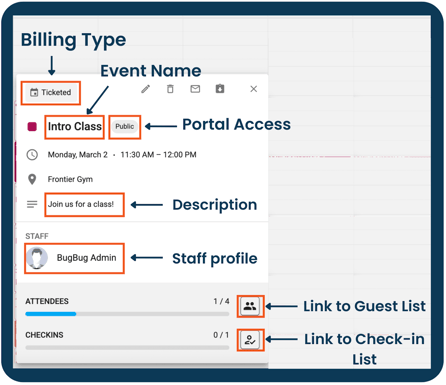446x385 pixels.
Task: Select the Monday, March 2 date text
Action: 78,155
